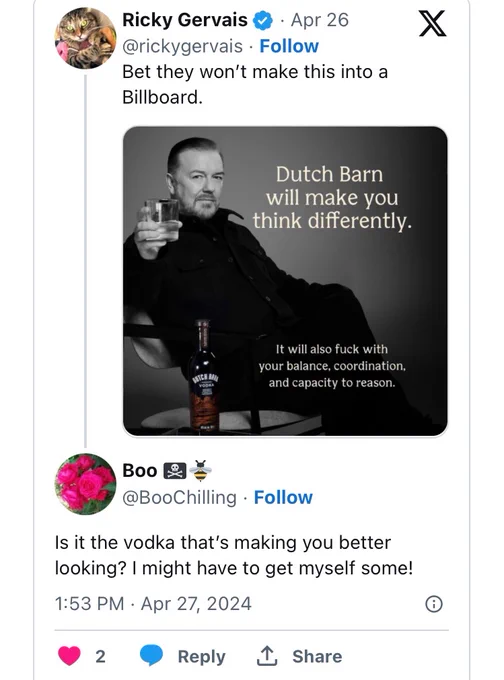Image resolution: width=504 pixels, height=680 pixels.
Task: Click the X logo icon
Action: (432, 24)
